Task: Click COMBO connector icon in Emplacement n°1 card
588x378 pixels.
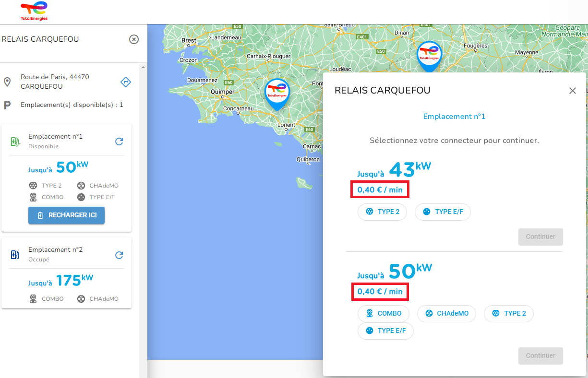Action: [33, 197]
